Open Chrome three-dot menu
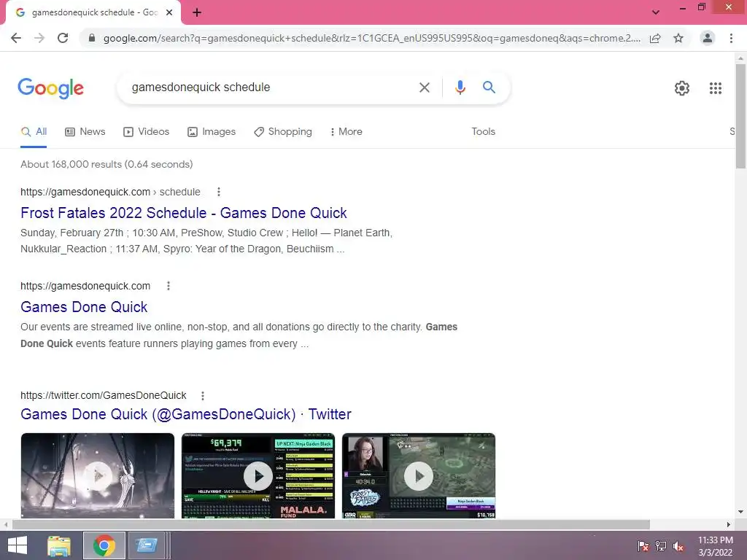 pyautogui.click(x=731, y=38)
